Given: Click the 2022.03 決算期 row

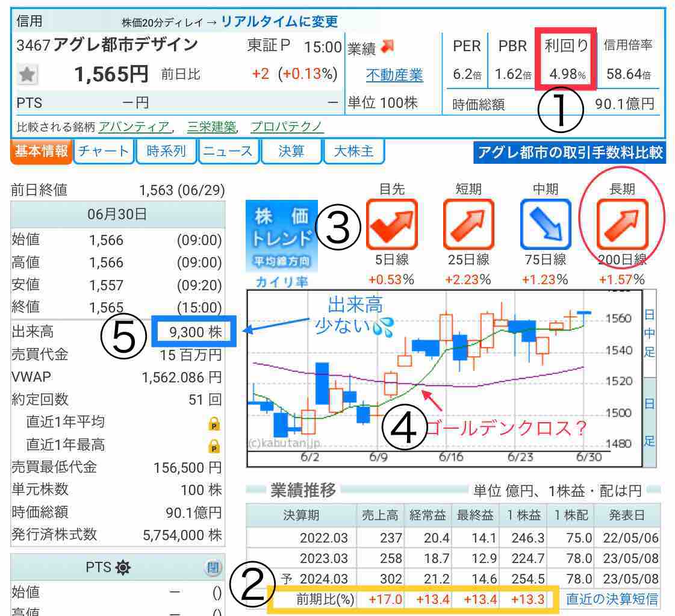Looking at the screenshot, I should [x=453, y=538].
